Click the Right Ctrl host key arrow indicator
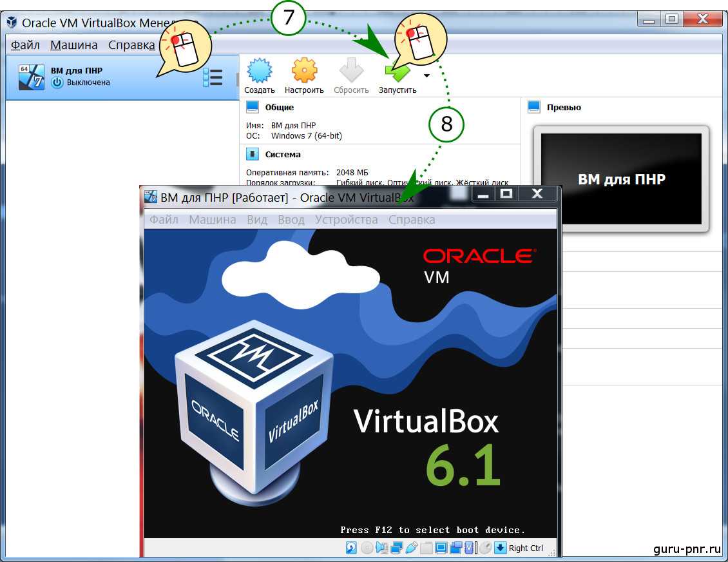The image size is (728, 562). (501, 548)
